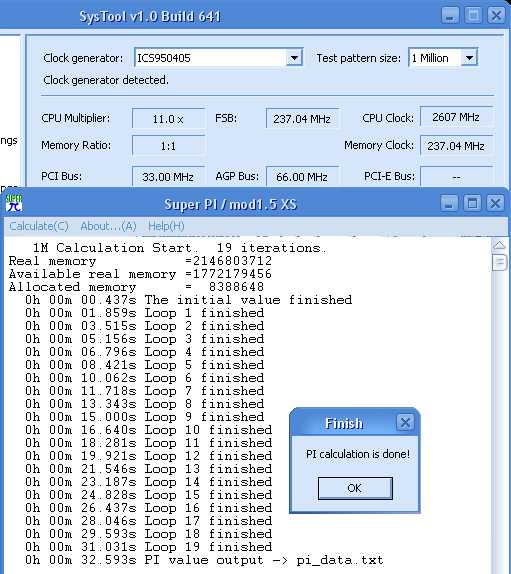Viewport: 511px width, 574px height.
Task: Click the 'Loop 1 finished' line
Action: [145, 313]
